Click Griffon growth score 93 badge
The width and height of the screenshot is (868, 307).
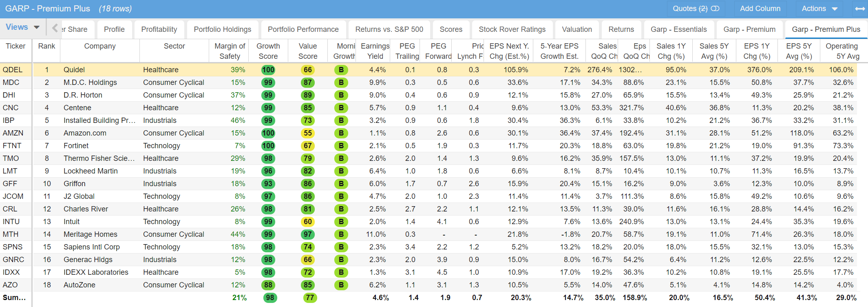pyautogui.click(x=268, y=184)
